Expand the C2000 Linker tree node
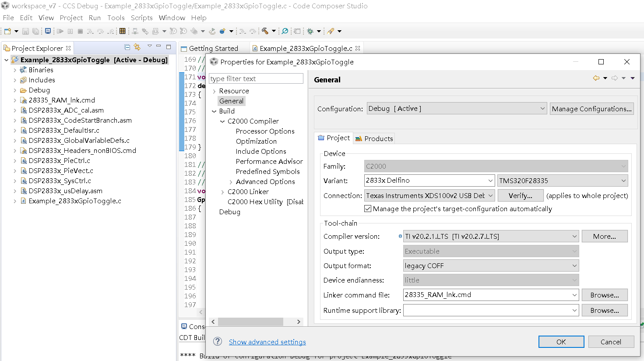Image resolution: width=644 pixels, height=361 pixels. (222, 192)
